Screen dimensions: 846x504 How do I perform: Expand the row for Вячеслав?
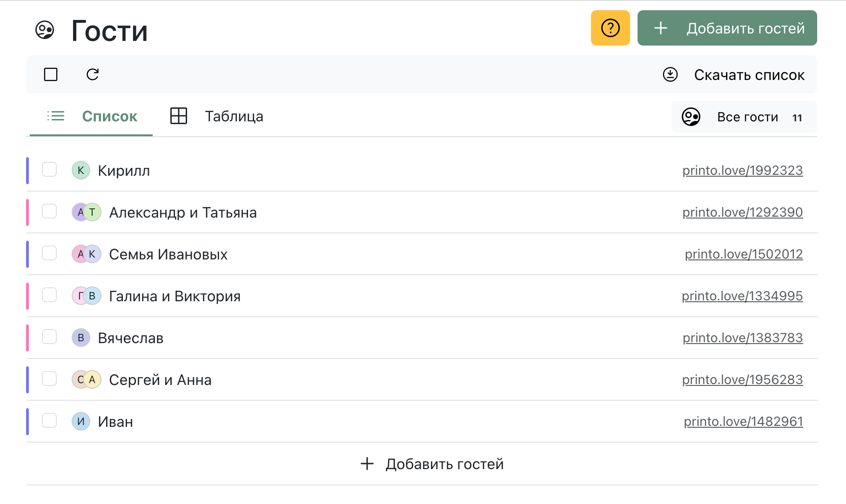click(131, 338)
